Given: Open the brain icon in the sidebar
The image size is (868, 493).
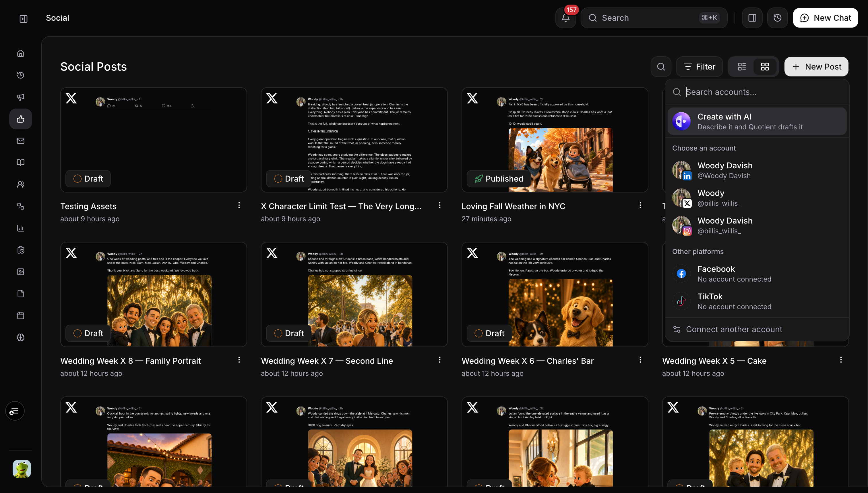Looking at the screenshot, I should tap(21, 337).
